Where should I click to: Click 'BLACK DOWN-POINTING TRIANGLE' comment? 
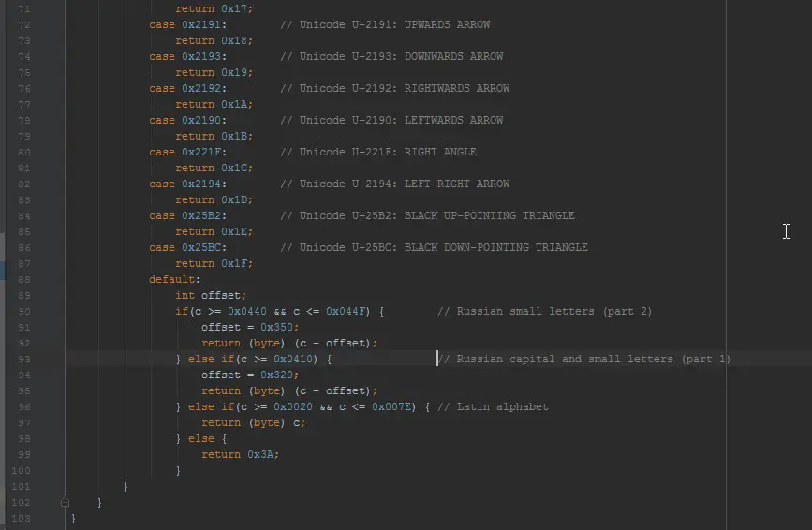click(x=496, y=248)
